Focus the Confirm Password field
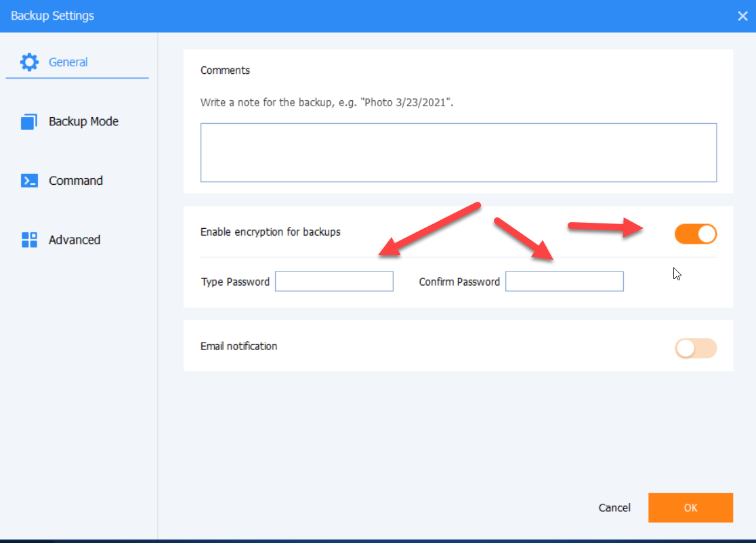756x543 pixels. [564, 282]
